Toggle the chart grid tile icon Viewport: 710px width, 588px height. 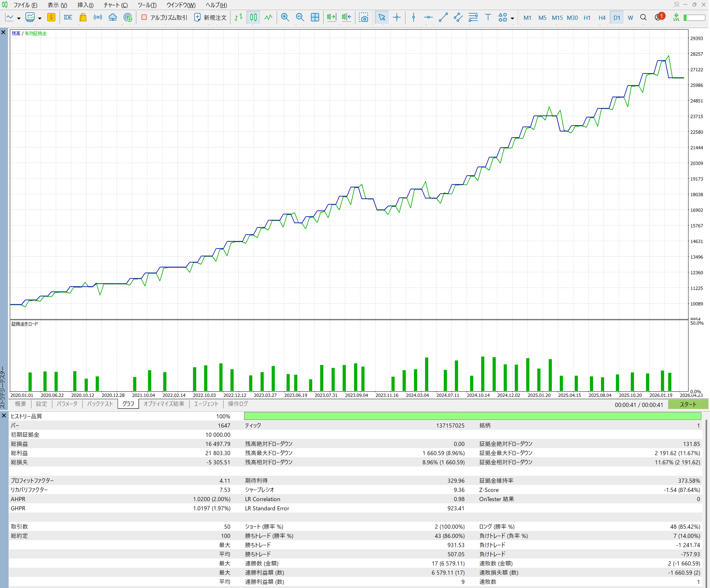315,17
